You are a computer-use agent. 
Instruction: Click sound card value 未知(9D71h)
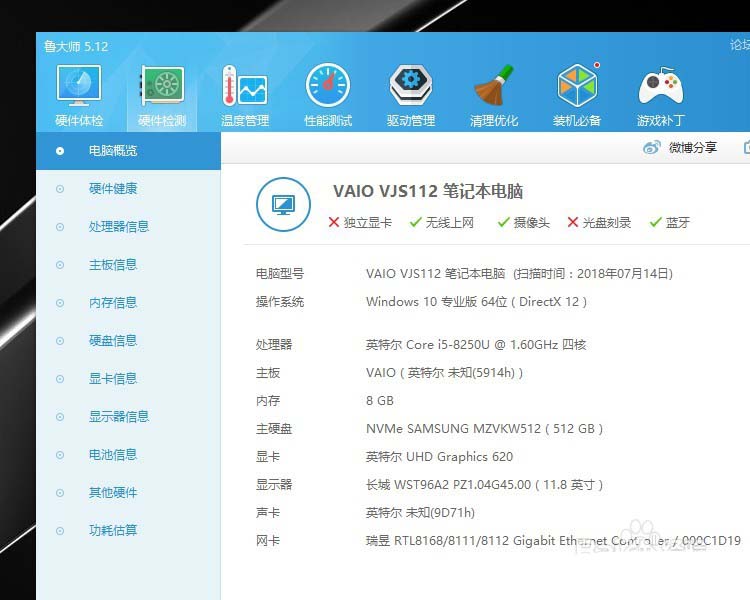420,513
